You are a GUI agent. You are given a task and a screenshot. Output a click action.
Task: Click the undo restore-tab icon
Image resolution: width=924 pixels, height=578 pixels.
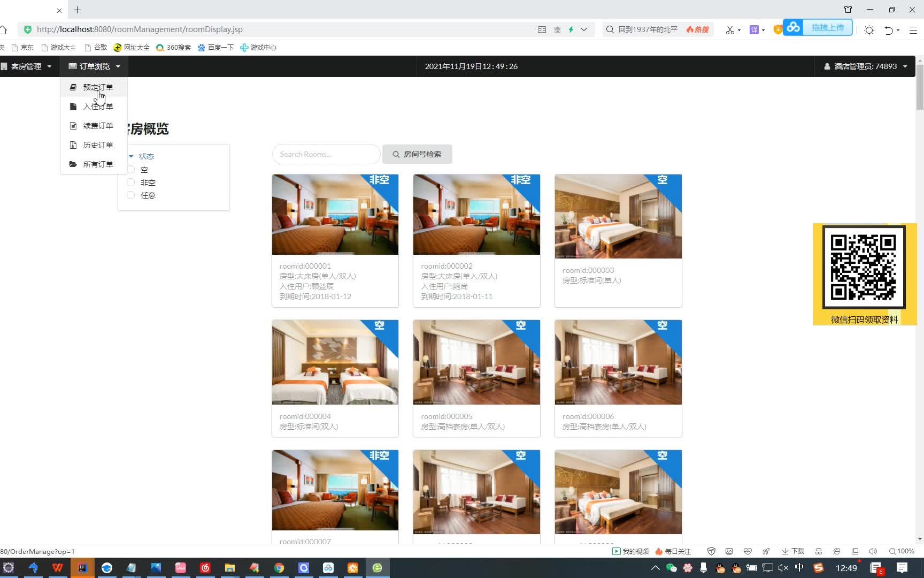(x=889, y=30)
